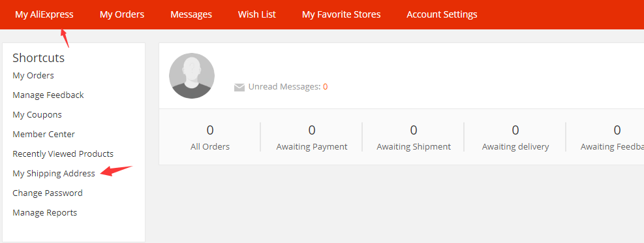
Task: Click the profile avatar picture
Action: 192,76
